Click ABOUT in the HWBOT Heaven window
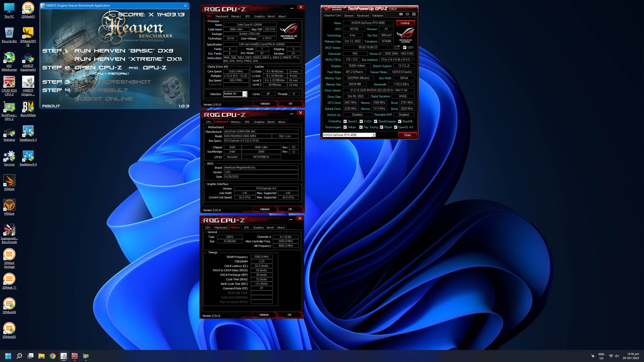Image resolution: width=644 pixels, height=362 pixels. click(51, 106)
